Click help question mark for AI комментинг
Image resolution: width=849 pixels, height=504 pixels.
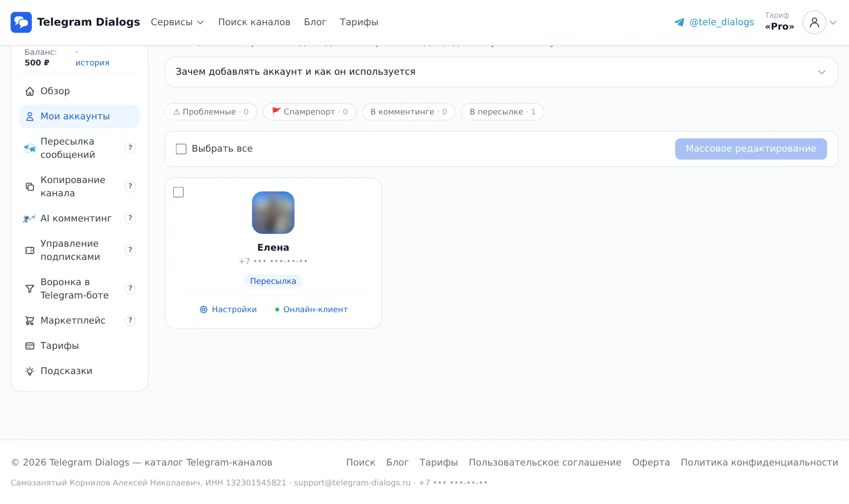click(130, 218)
